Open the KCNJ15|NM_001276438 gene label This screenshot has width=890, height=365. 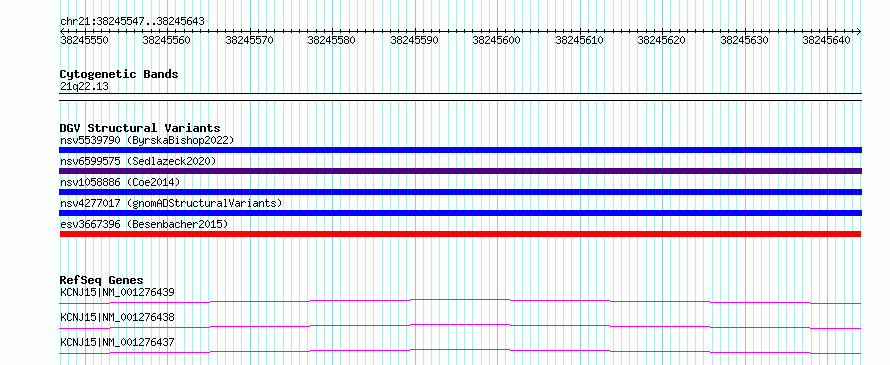(x=117, y=317)
